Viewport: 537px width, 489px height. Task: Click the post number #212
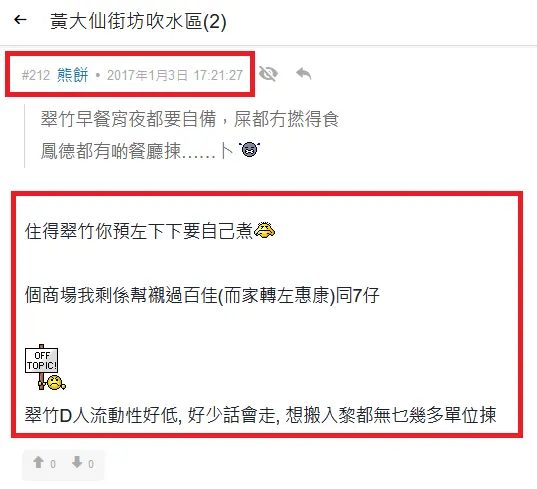coord(36,75)
